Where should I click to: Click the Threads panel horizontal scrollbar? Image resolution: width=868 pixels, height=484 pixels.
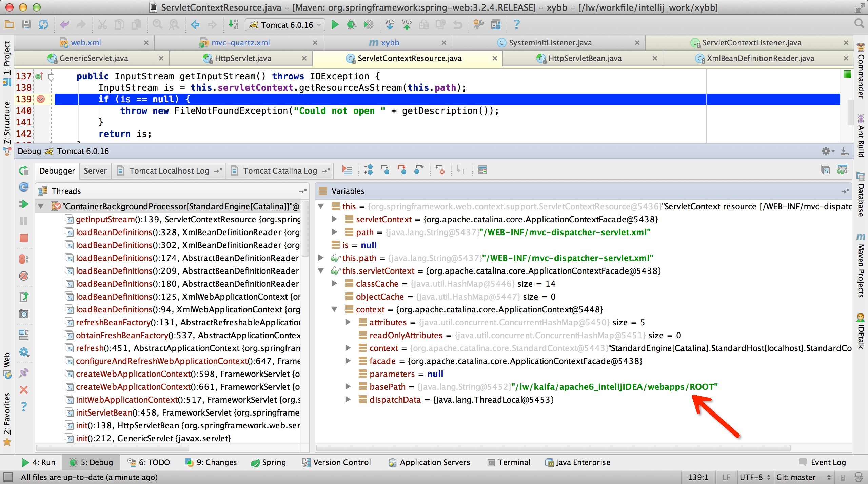click(x=113, y=448)
